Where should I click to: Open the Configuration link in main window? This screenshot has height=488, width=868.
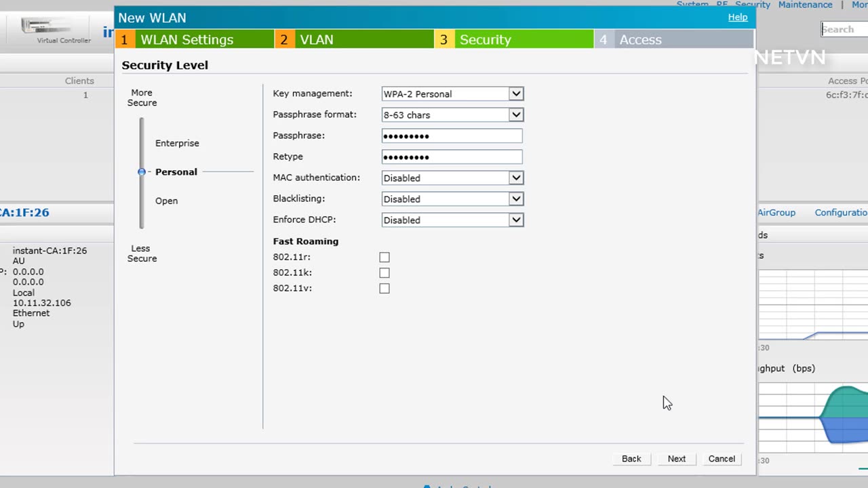(841, 213)
